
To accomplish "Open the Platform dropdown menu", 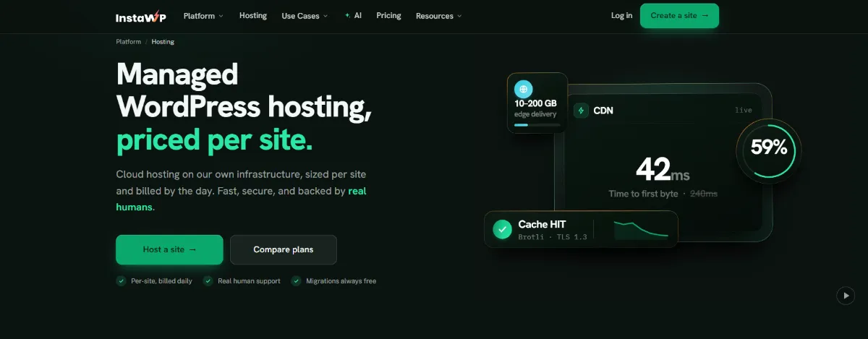I will pyautogui.click(x=203, y=15).
